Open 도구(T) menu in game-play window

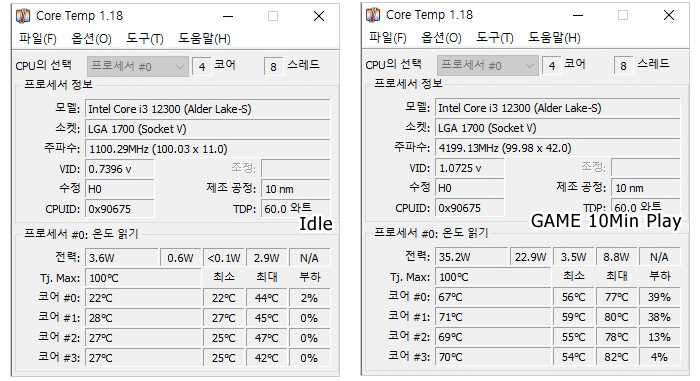495,38
